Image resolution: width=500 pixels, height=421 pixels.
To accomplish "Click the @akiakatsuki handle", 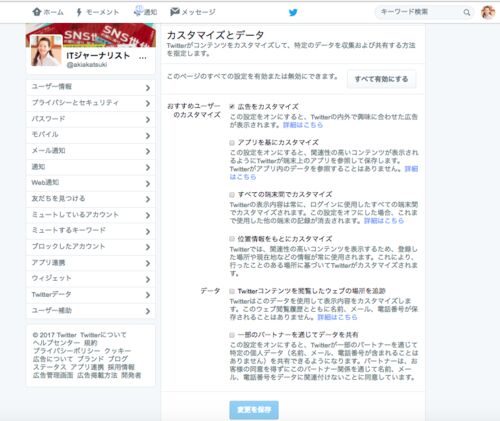I will pos(87,65).
